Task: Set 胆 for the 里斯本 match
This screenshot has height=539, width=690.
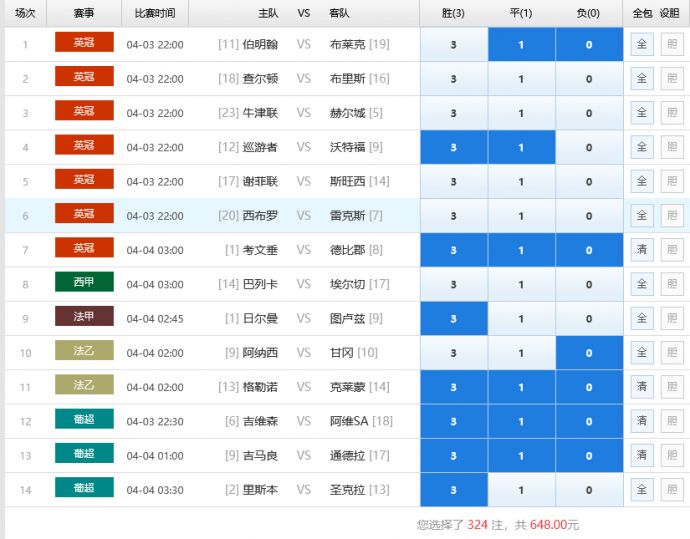Action: (x=672, y=490)
